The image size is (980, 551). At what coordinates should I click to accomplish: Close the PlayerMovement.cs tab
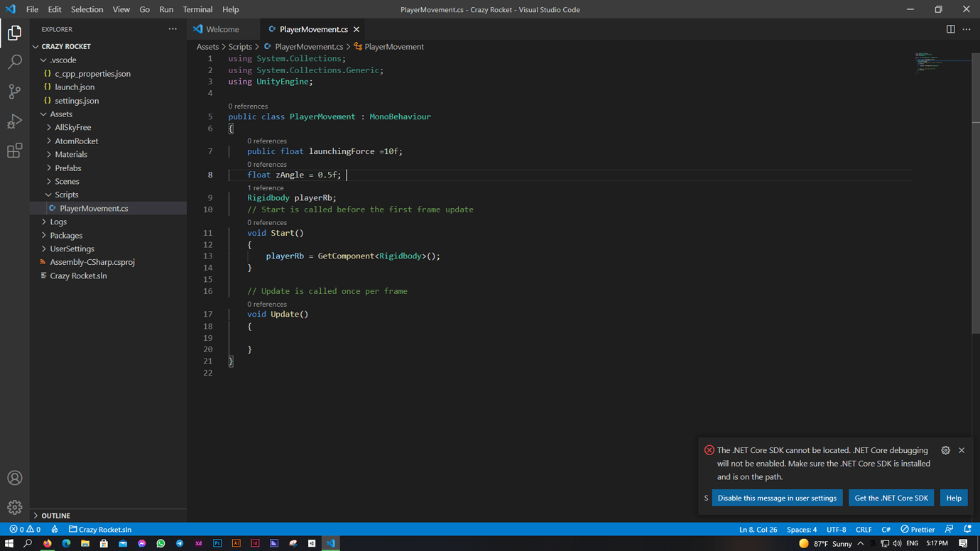point(356,29)
